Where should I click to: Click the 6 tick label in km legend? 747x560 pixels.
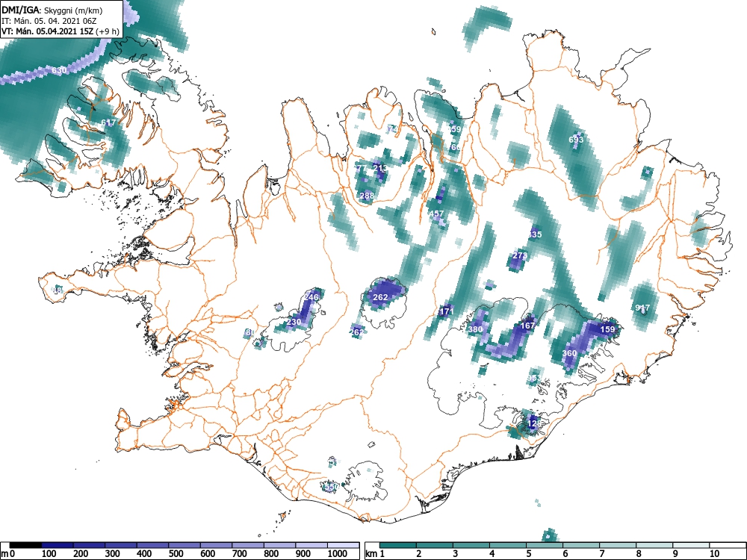pos(565,554)
